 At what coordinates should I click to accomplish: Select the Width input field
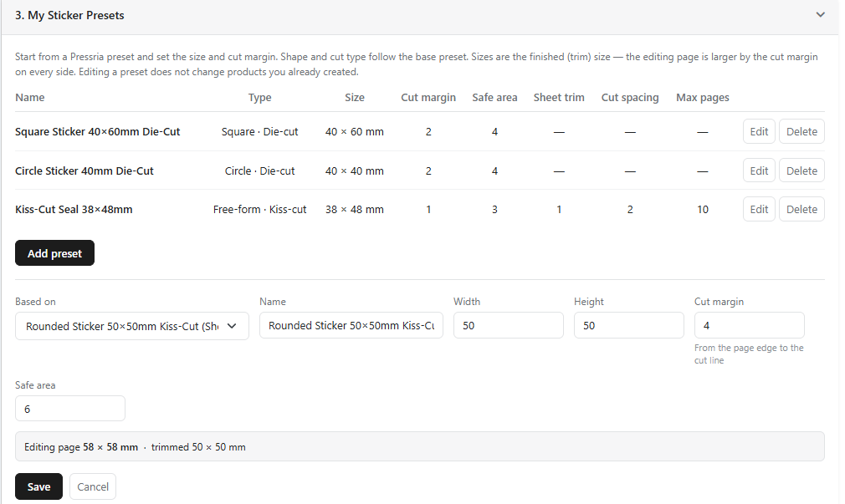pyautogui.click(x=508, y=325)
